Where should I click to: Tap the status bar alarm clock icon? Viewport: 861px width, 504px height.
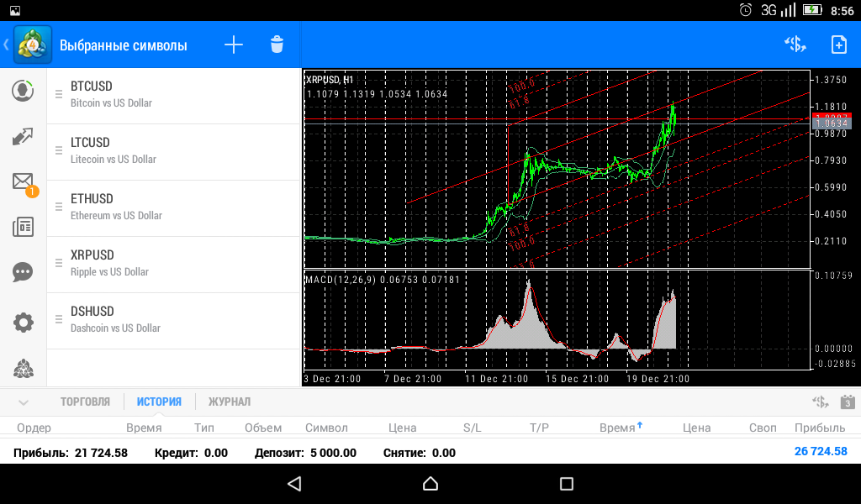click(745, 10)
